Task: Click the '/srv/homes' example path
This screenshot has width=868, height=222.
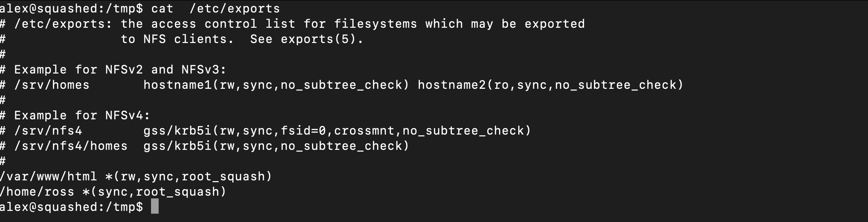Action: [52, 85]
